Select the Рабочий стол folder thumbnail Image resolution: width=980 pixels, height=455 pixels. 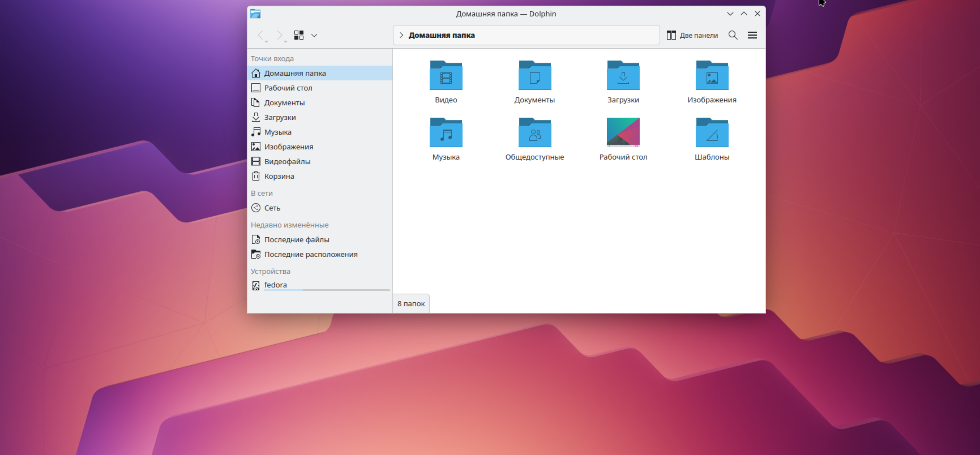pyautogui.click(x=623, y=132)
